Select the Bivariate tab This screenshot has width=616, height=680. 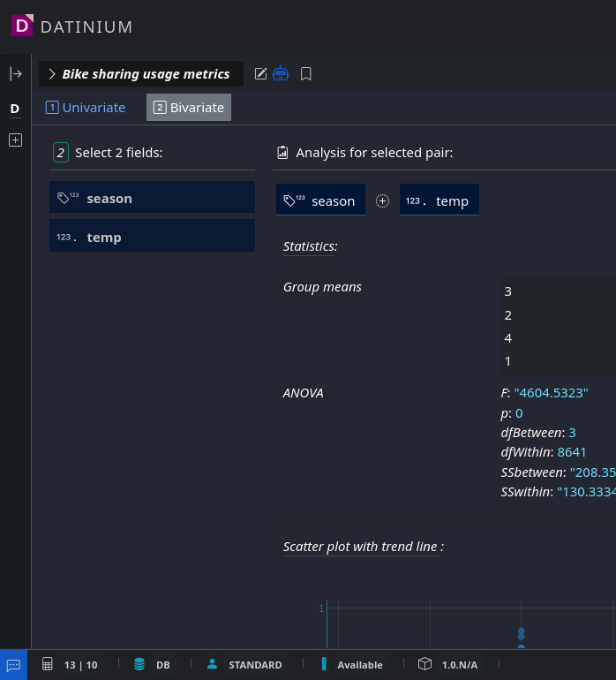[189, 108]
